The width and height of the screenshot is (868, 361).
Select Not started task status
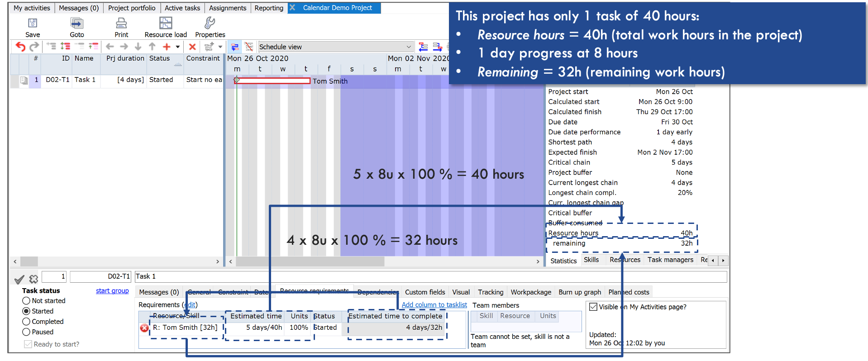(x=26, y=301)
